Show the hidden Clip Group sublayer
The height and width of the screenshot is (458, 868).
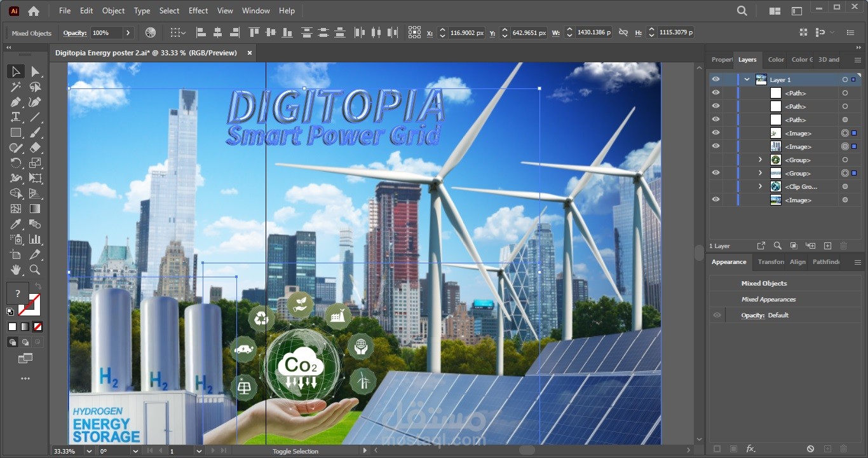pyautogui.click(x=716, y=186)
